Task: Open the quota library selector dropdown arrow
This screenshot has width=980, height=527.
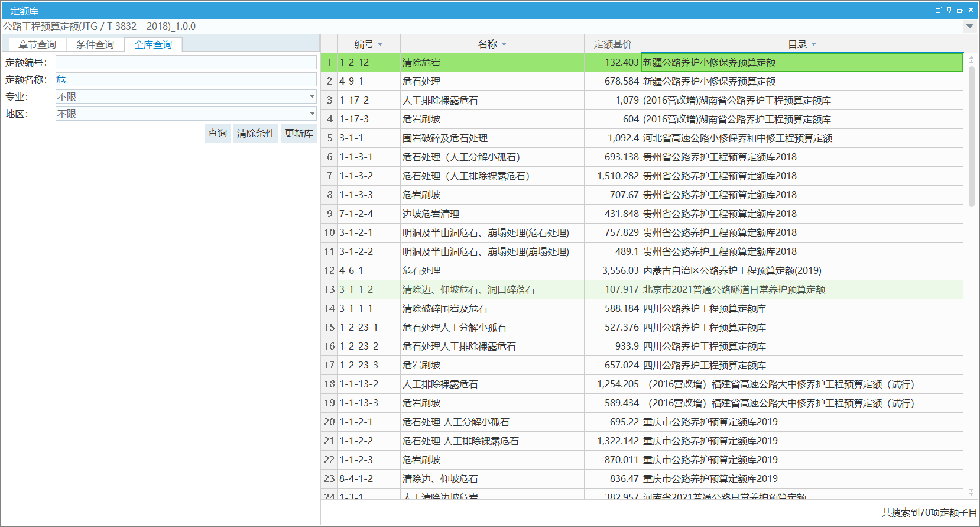Action: [969, 26]
